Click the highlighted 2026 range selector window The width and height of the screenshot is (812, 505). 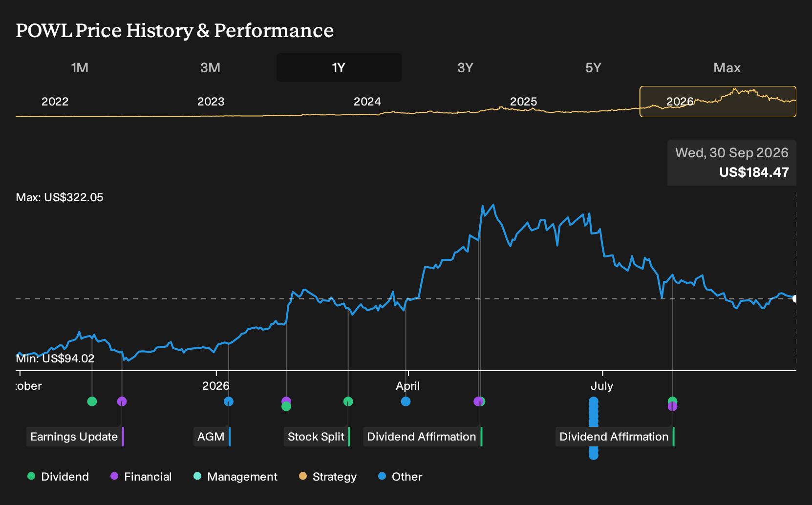tap(718, 102)
